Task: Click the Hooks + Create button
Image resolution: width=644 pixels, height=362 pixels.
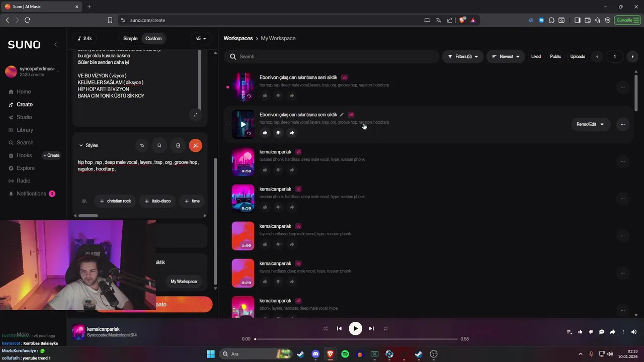Action: click(x=51, y=155)
